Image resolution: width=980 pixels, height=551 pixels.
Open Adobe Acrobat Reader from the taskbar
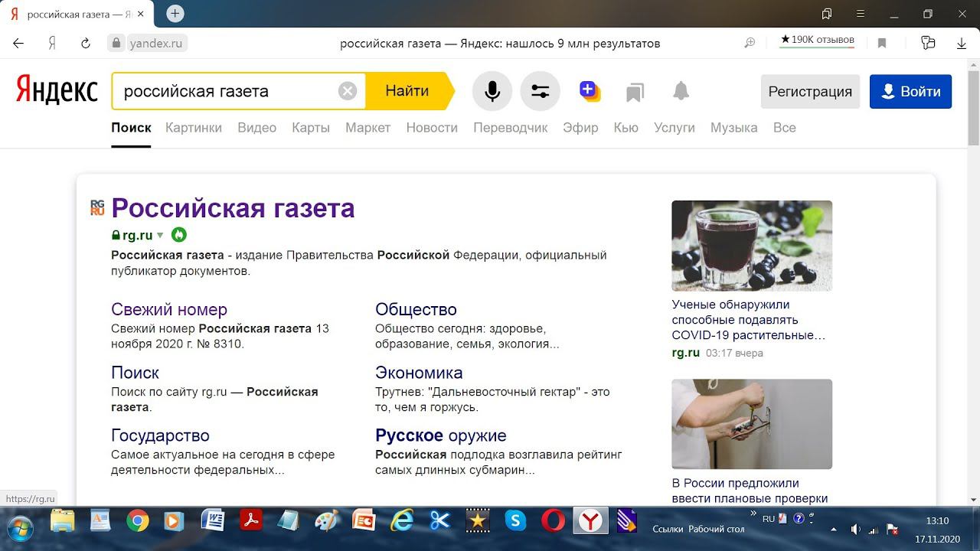click(x=250, y=521)
